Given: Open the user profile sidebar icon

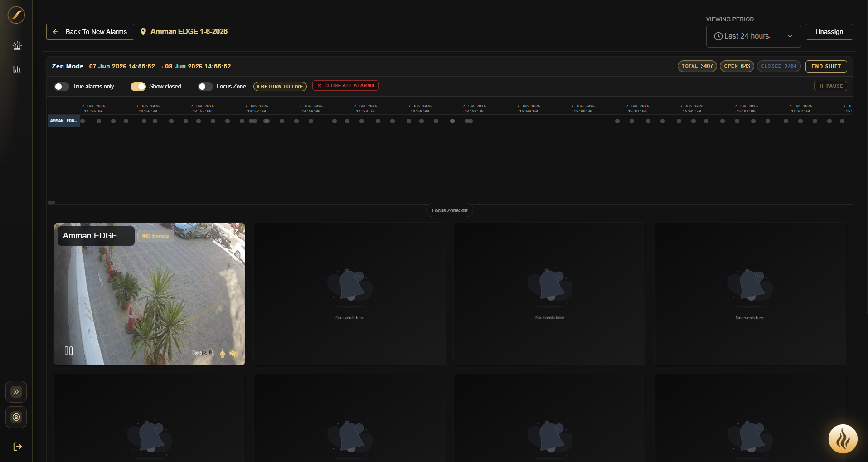Looking at the screenshot, I should pos(16,417).
